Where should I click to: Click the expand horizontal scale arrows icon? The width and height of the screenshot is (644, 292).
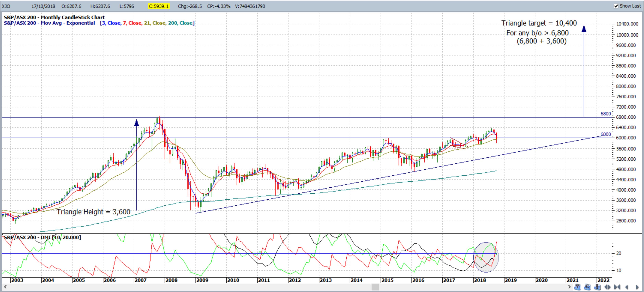click(x=607, y=287)
